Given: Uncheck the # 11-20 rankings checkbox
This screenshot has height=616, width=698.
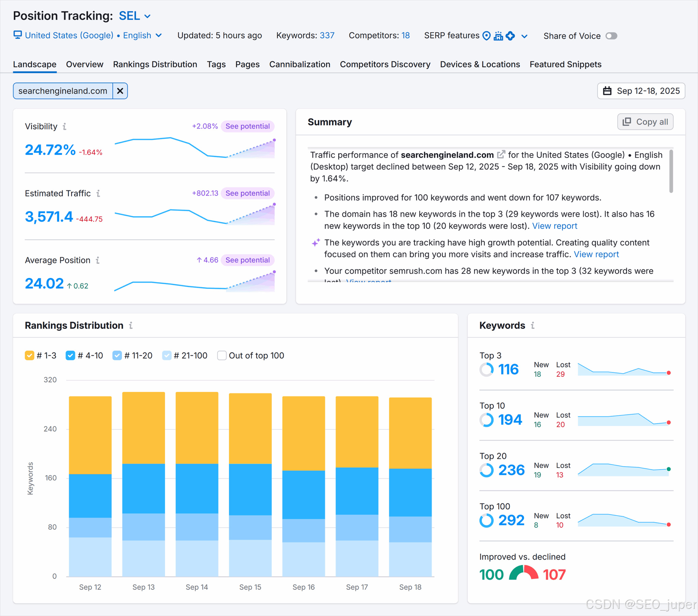Looking at the screenshot, I should click(117, 356).
